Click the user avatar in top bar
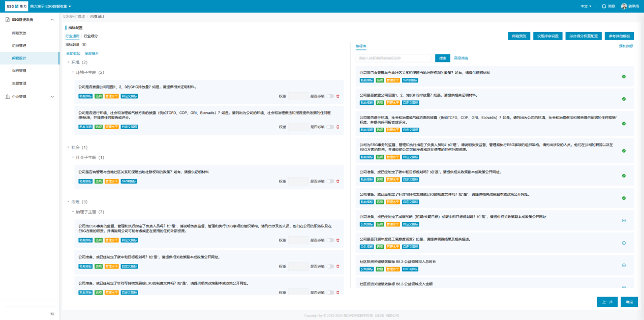Viewport: 644px width, 320px height. (624, 6)
